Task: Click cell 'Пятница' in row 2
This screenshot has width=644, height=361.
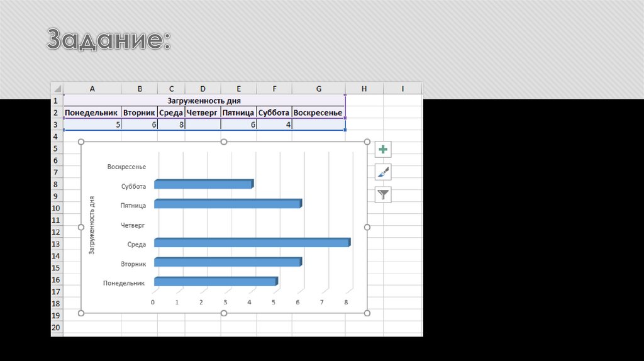Action: tap(238, 113)
